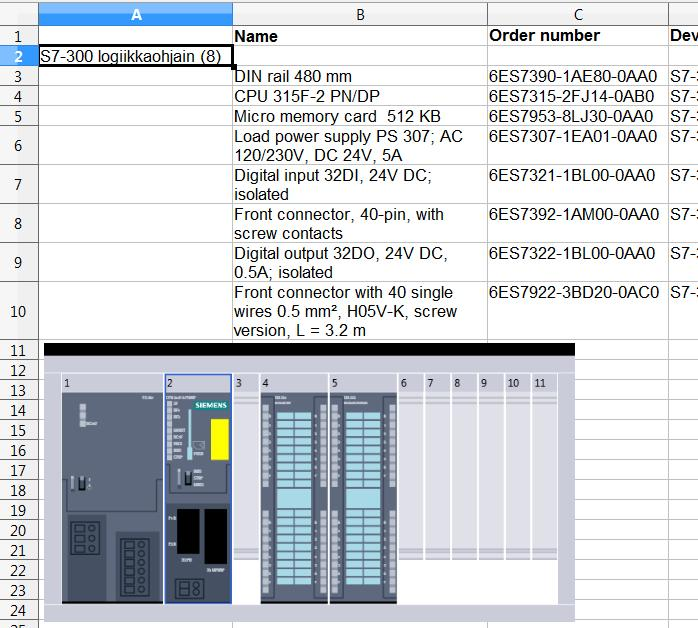The image size is (698, 628).
Task: Click order number 6ES7392-1AM00-0AA0
Action: (578, 223)
